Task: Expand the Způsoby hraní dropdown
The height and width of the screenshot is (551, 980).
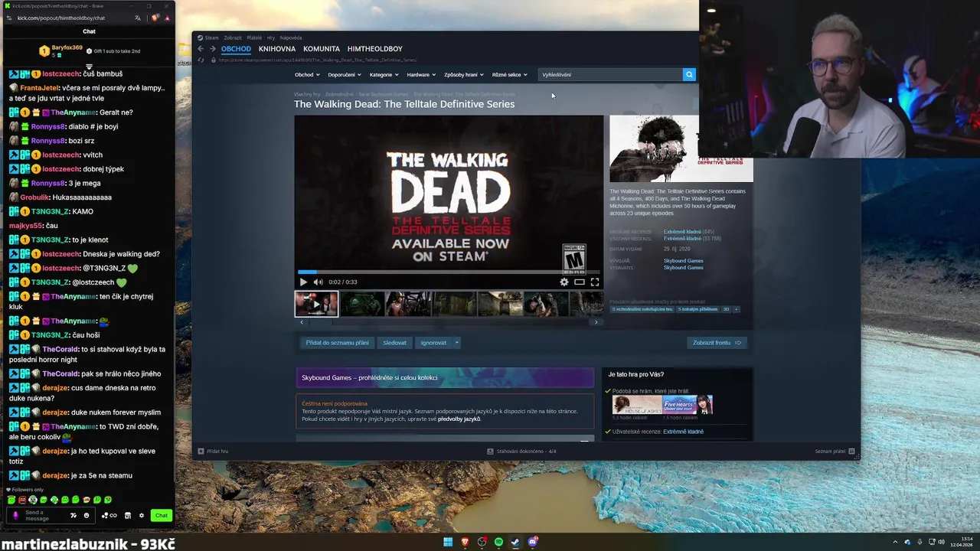Action: coord(464,74)
